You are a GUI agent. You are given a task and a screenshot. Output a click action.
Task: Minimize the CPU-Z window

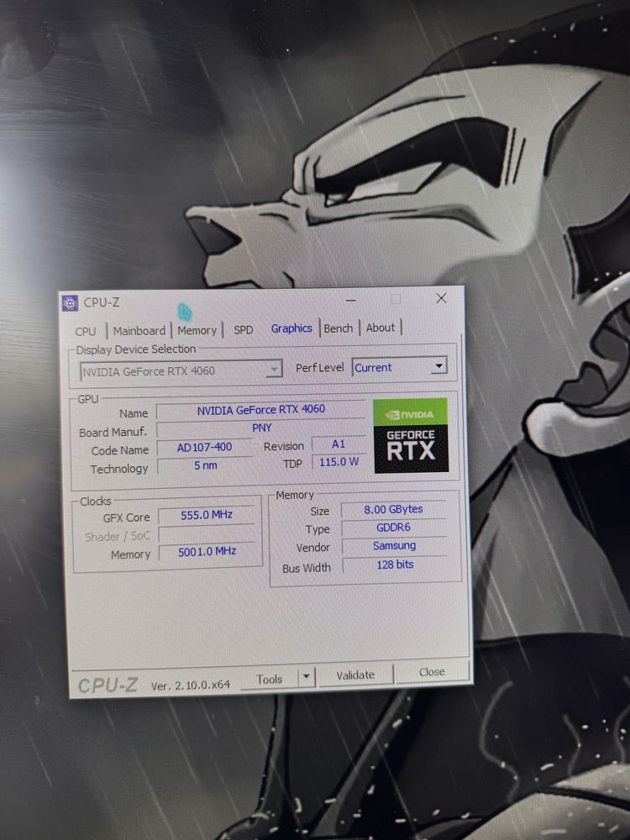(351, 301)
